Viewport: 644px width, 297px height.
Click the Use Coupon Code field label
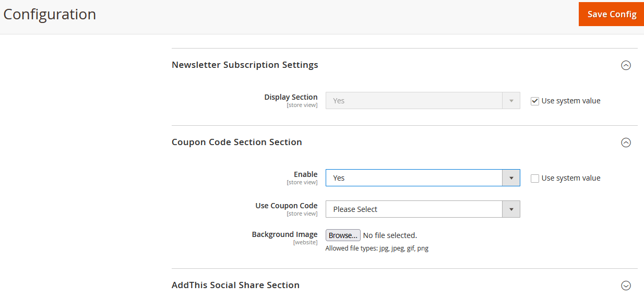286,206
